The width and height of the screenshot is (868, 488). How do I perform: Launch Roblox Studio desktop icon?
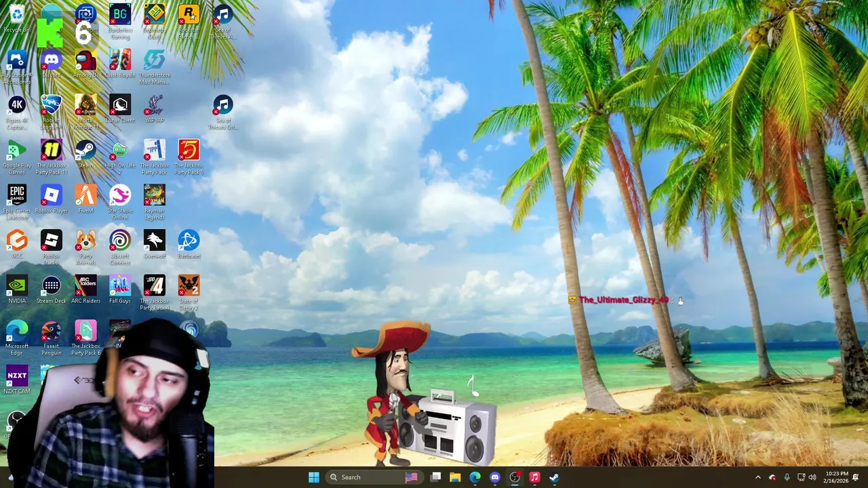(51, 248)
